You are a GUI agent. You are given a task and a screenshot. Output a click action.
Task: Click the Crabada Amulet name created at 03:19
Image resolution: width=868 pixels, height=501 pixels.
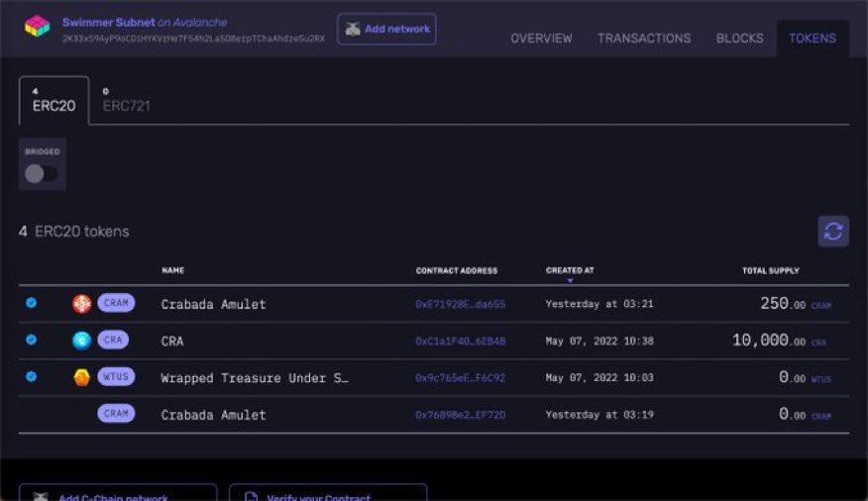point(213,415)
